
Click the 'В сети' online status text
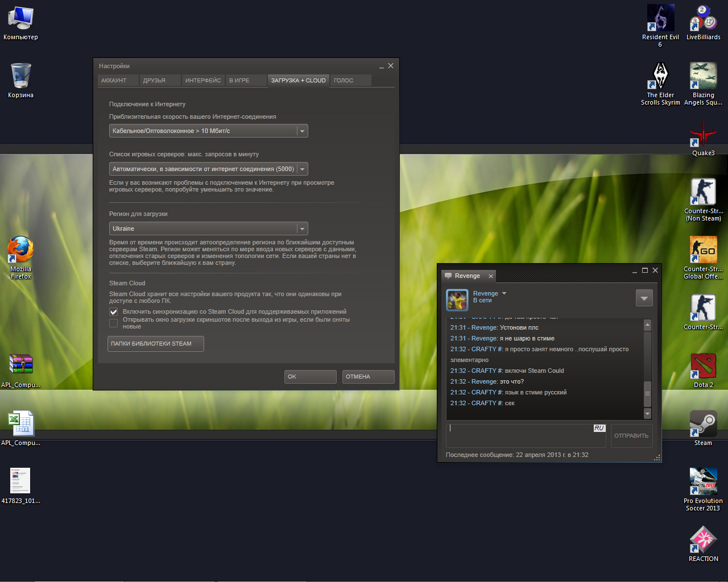coord(482,300)
